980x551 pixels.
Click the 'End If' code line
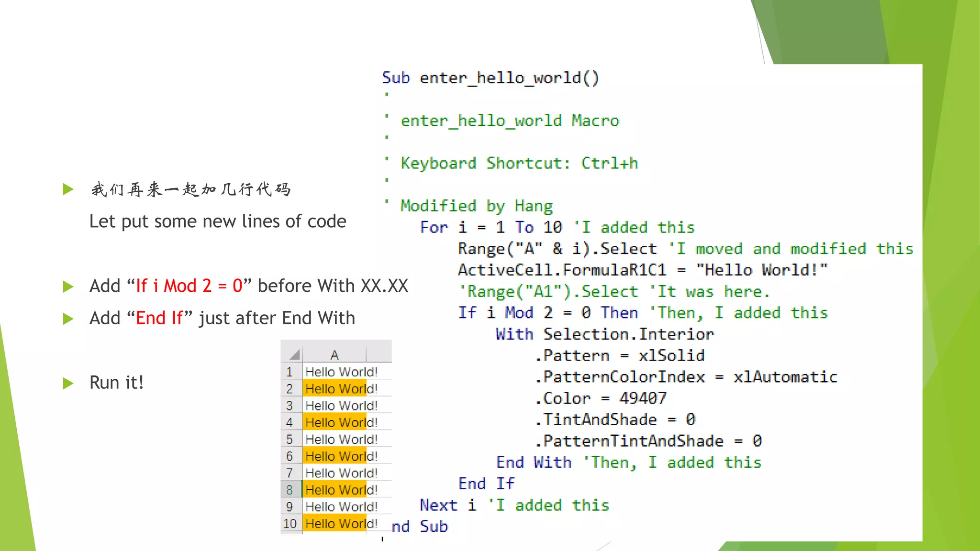pos(486,484)
